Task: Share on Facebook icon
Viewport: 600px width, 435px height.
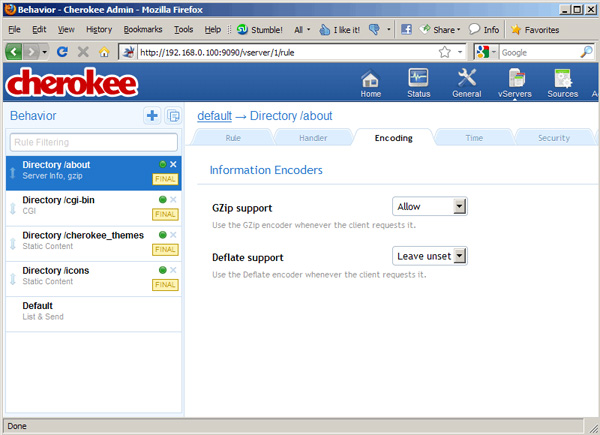Action: pos(406,29)
